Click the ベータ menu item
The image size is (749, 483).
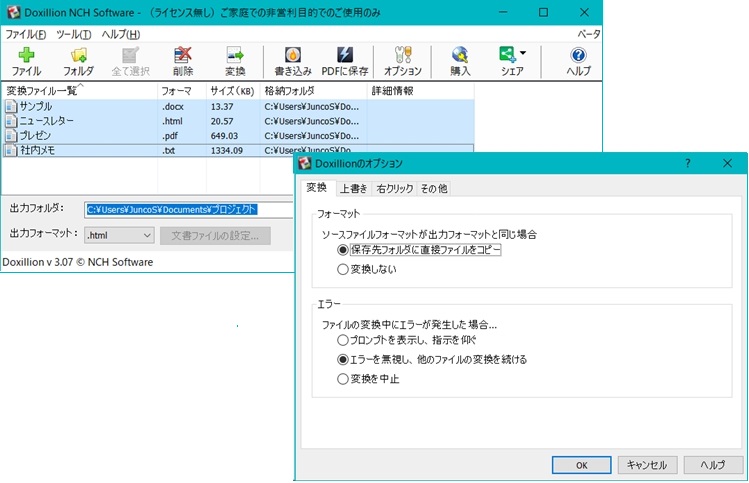(588, 34)
